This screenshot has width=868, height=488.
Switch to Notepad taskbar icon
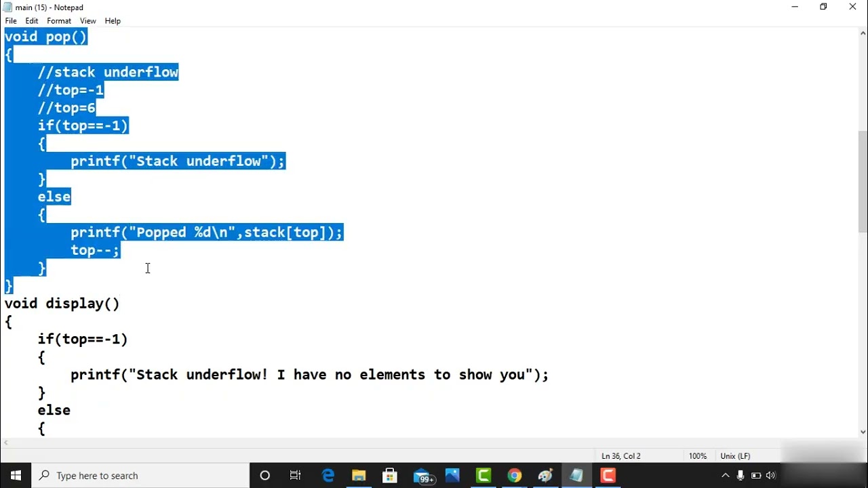click(x=577, y=476)
